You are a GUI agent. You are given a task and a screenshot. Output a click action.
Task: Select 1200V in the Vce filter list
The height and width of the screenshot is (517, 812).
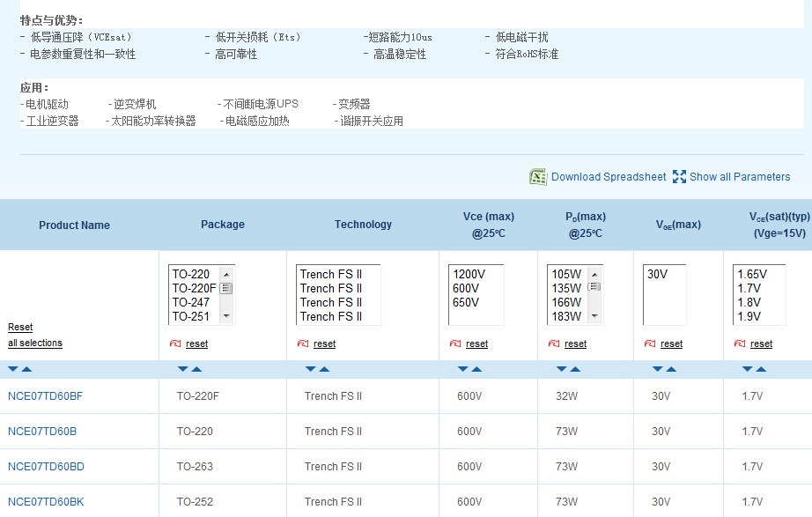468,274
